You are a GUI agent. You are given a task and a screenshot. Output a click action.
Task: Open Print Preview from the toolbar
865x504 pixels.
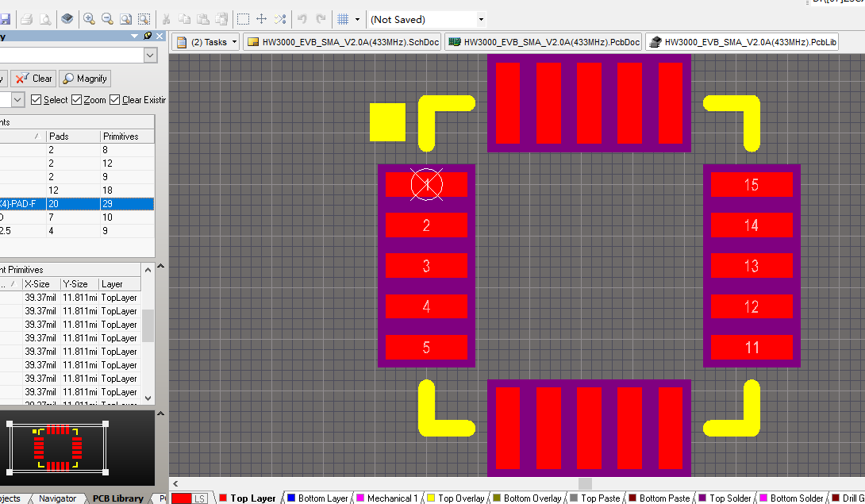(x=45, y=19)
